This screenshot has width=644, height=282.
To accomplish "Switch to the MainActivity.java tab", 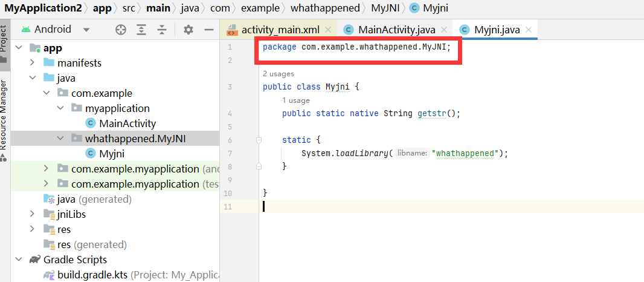I will tap(396, 30).
